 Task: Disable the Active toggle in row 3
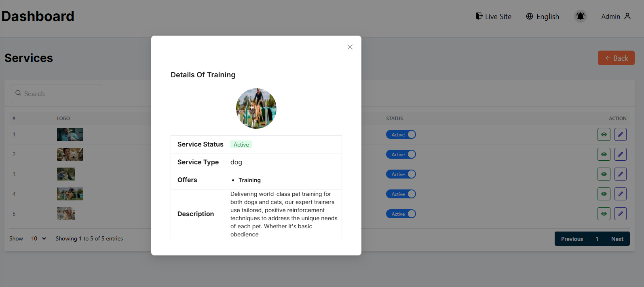(401, 174)
